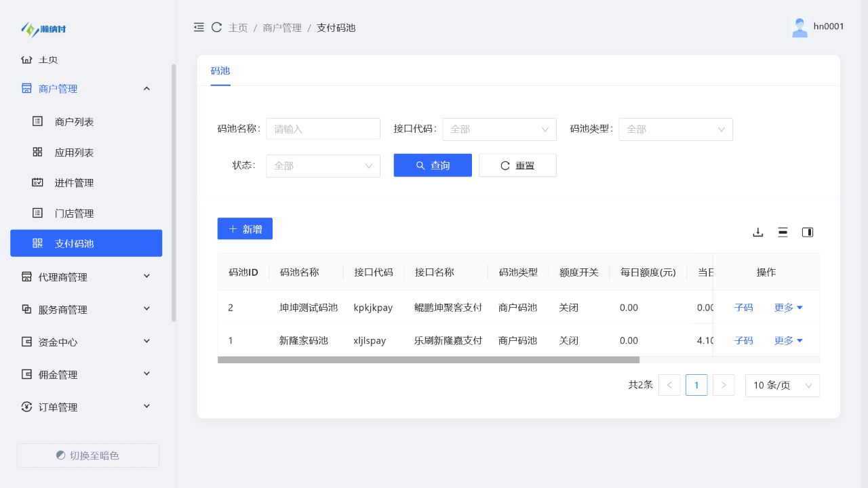
Task: Collapse the sidebar menu icon
Action: [x=199, y=27]
